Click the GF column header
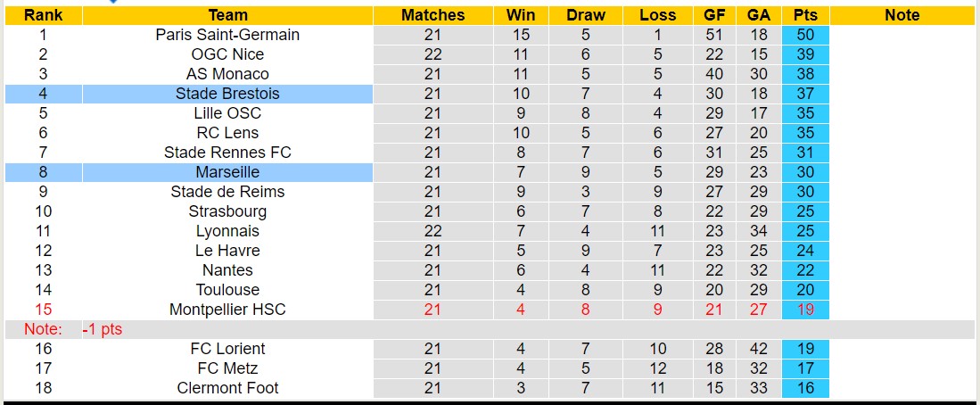This screenshot has width=980, height=405. 714,15
